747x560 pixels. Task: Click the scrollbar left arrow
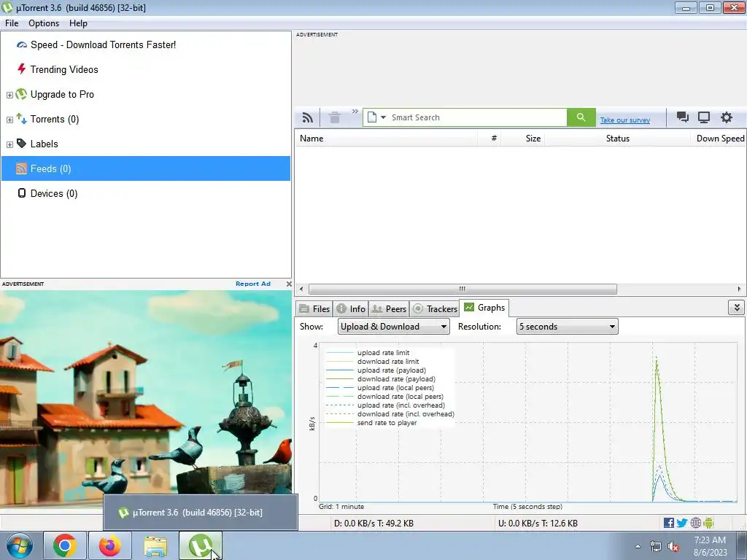tap(301, 289)
